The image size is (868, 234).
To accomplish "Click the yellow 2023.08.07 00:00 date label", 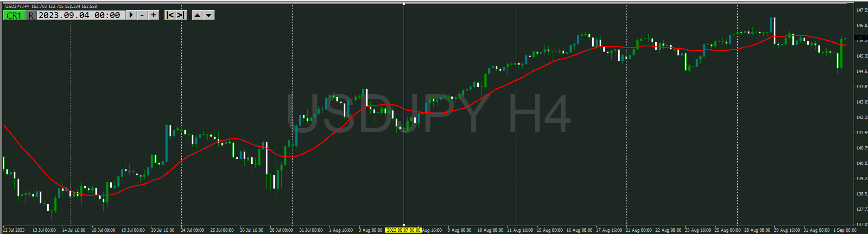I will pyautogui.click(x=404, y=230).
